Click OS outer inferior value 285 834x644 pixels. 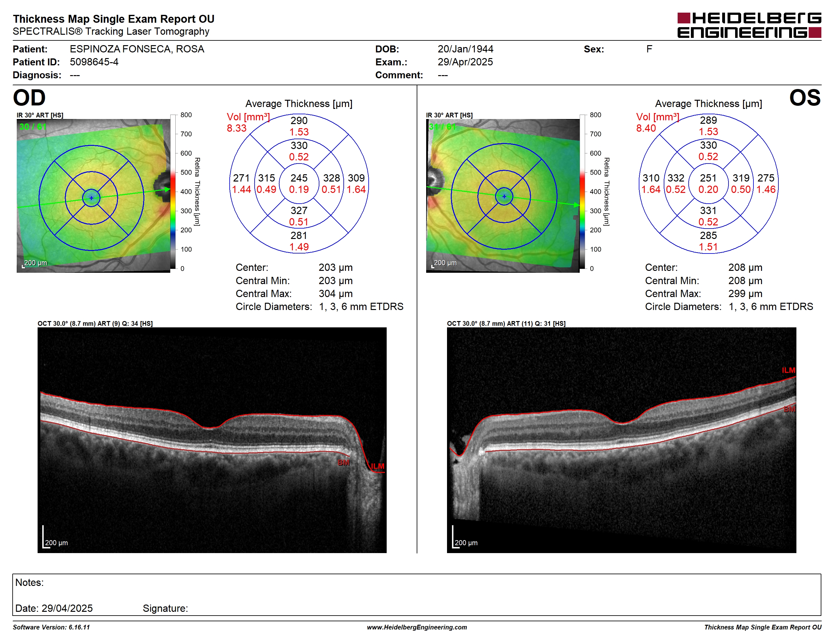[x=708, y=236]
